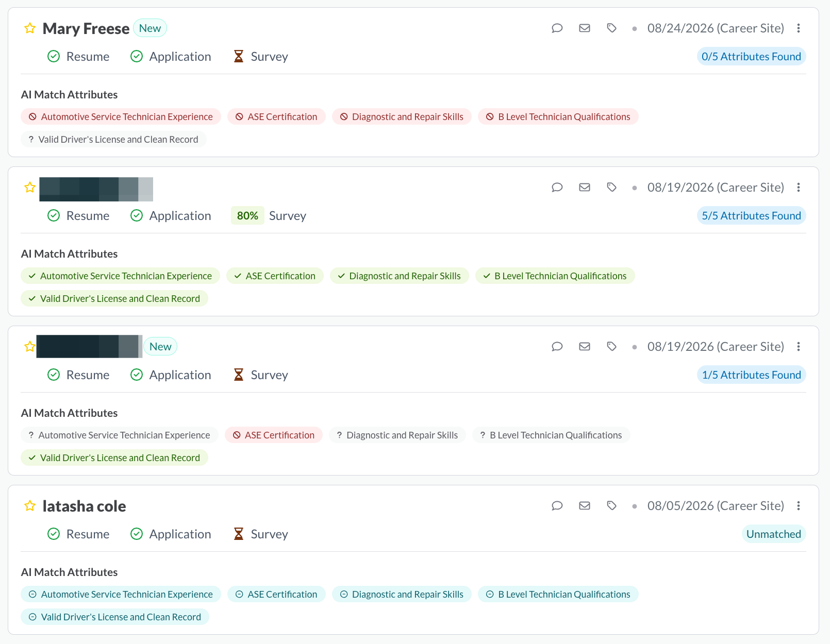
Task: Open Application of 1/5 Attributes candidate
Action: (171, 375)
